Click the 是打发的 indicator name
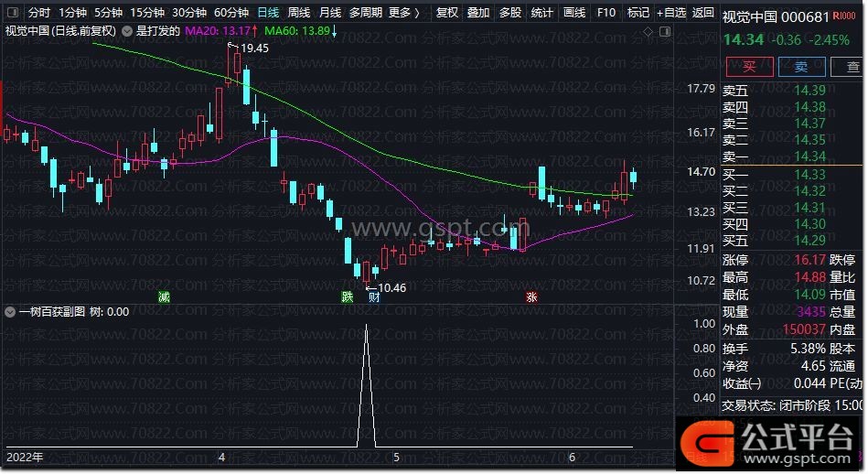This screenshot has width=868, height=474. point(157,31)
